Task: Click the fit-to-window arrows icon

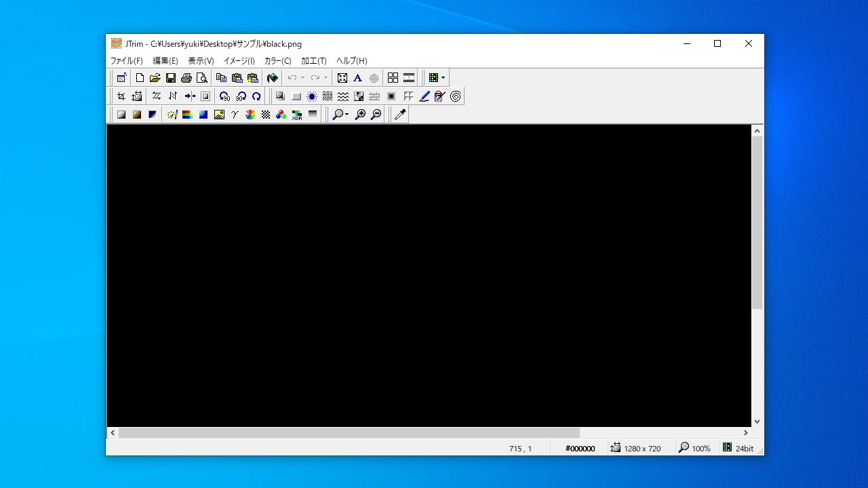Action: click(x=342, y=78)
